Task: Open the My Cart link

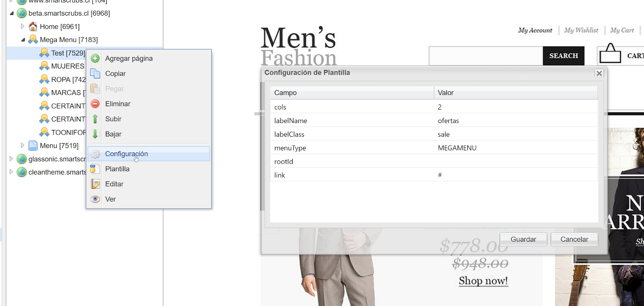Action: click(x=622, y=30)
